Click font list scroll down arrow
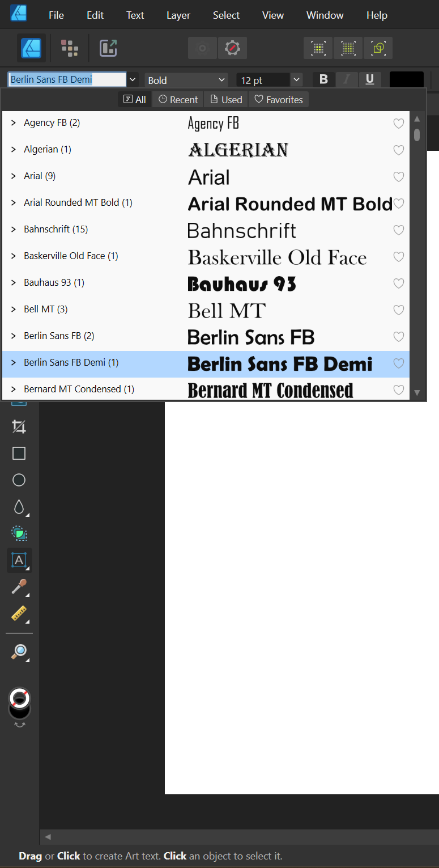This screenshot has height=868, width=439. (417, 392)
